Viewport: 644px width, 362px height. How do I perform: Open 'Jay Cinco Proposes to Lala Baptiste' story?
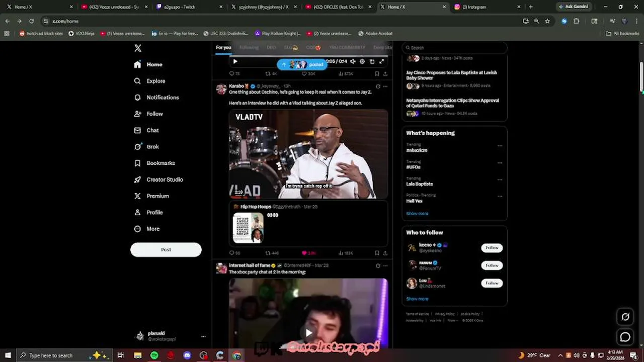[451, 75]
